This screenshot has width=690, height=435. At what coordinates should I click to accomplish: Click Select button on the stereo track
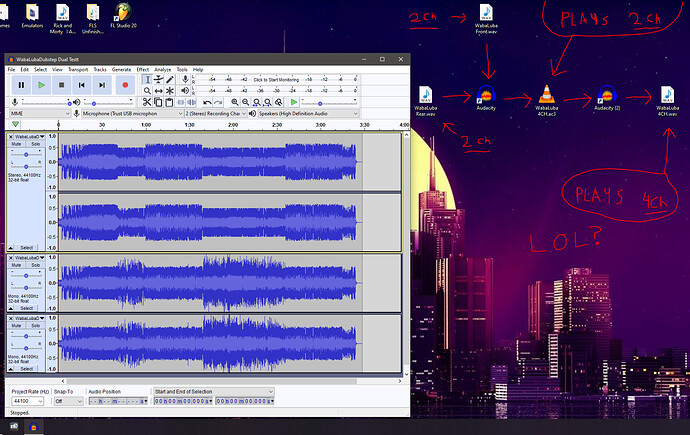pos(27,248)
